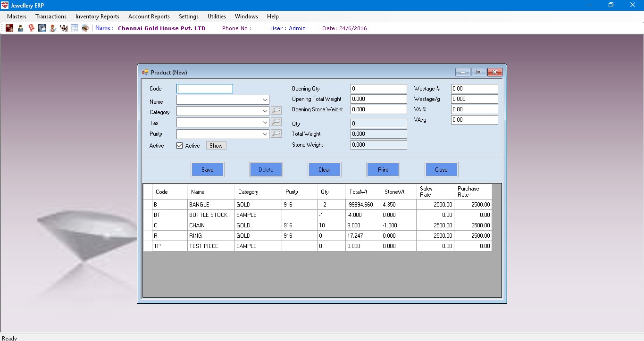This screenshot has width=644, height=341.
Task: Select the CHAIN product name cell
Action: [211, 225]
